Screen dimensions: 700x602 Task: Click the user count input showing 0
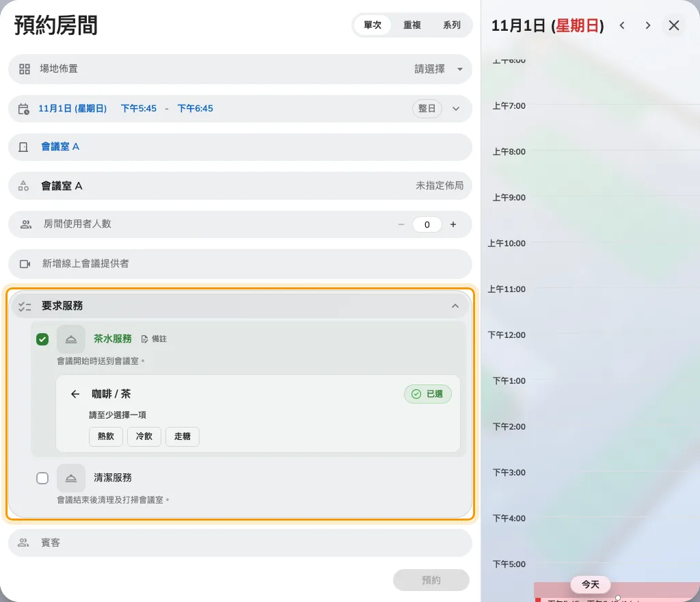(x=427, y=224)
